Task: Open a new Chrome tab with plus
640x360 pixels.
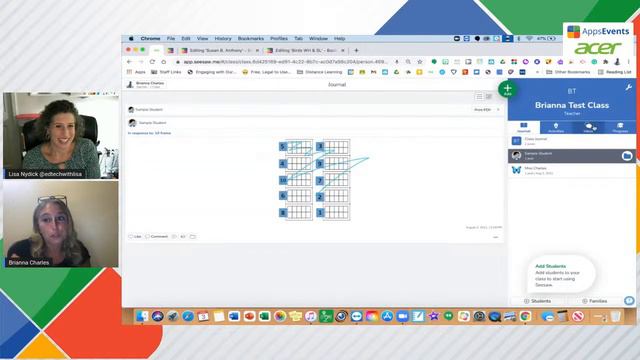Action: click(356, 50)
